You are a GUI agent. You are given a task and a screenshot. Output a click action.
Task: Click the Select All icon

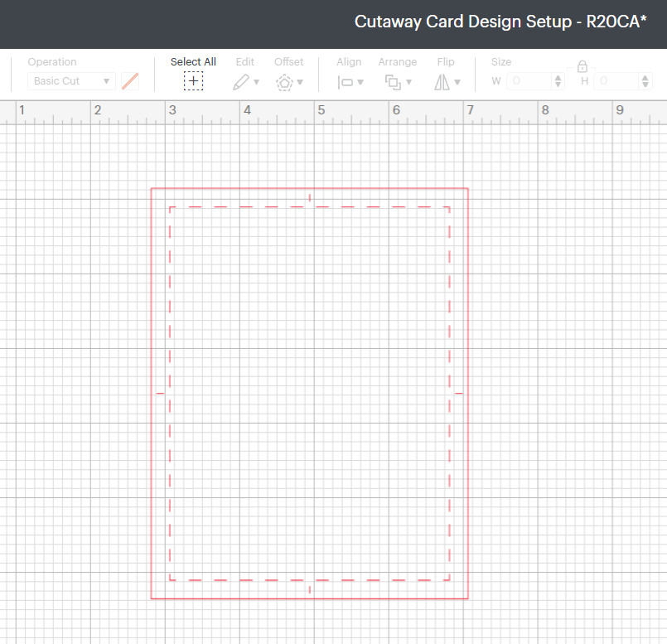(x=193, y=80)
